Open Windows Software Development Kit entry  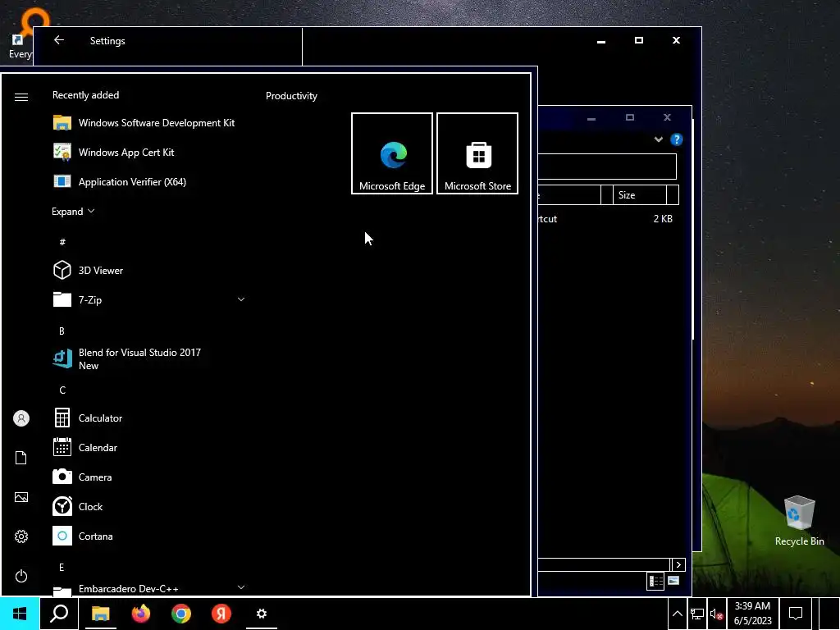click(x=149, y=123)
